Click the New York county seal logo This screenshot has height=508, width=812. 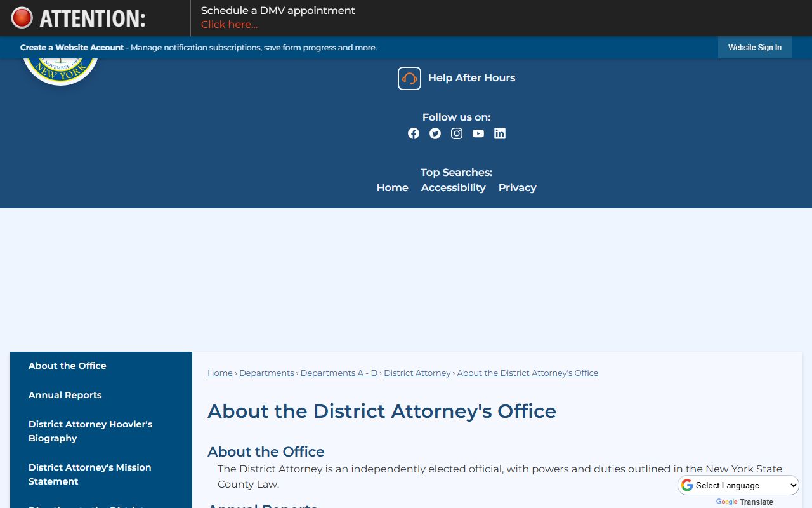coord(60,71)
